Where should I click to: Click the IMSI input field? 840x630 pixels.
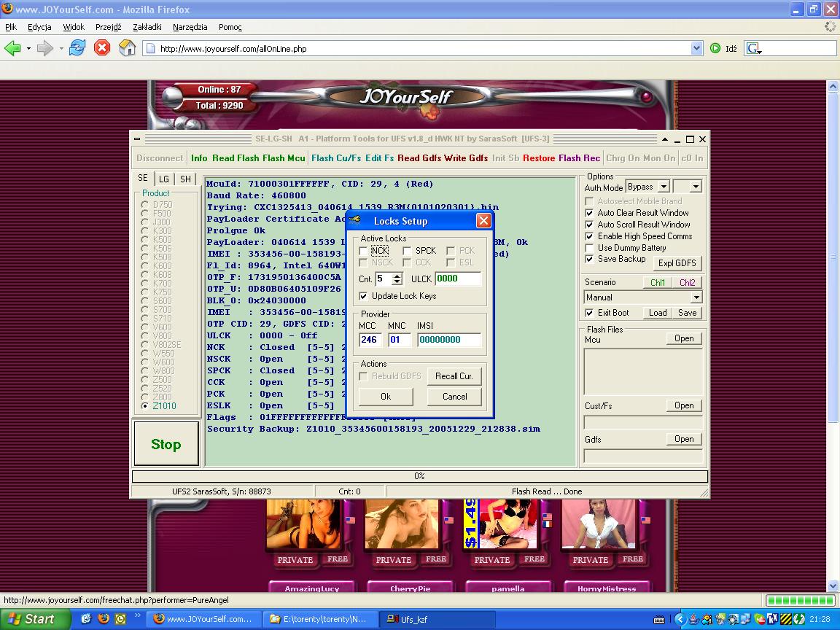(x=449, y=340)
